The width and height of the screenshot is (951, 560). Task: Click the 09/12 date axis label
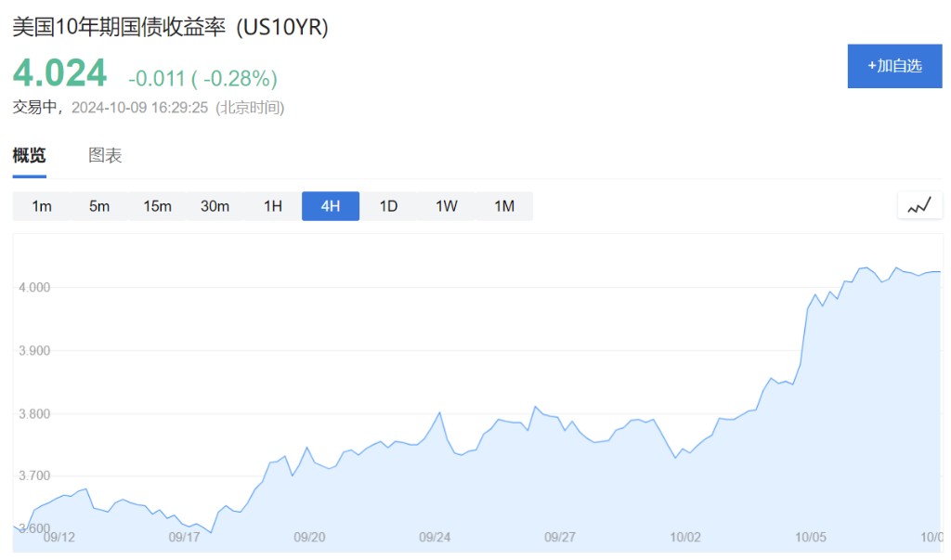coord(59,537)
